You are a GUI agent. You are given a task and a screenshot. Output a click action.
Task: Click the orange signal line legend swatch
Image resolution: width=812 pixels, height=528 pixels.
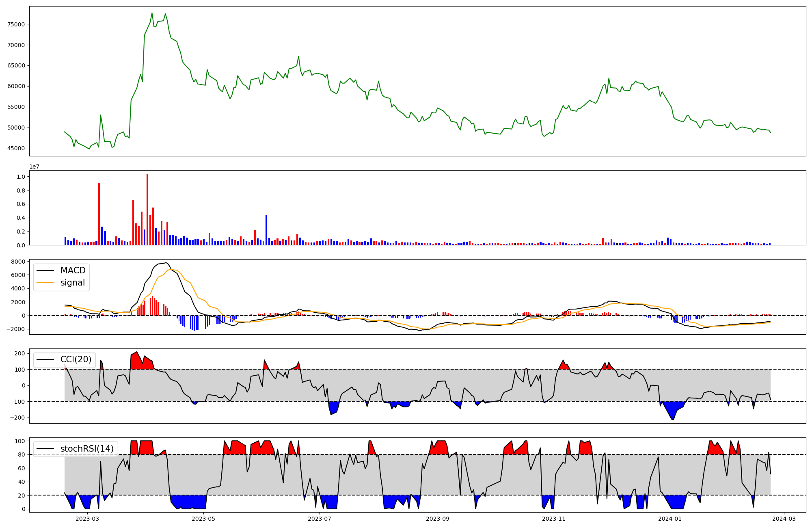pos(45,283)
